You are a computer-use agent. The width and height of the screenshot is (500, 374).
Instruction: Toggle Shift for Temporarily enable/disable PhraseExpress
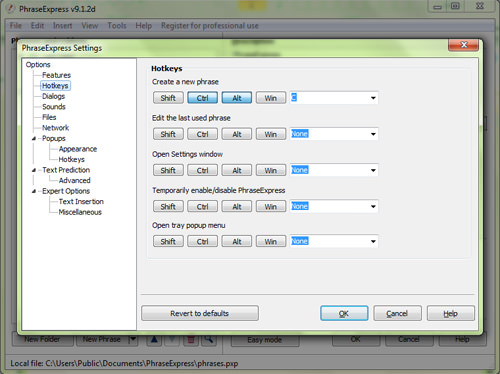coord(168,206)
